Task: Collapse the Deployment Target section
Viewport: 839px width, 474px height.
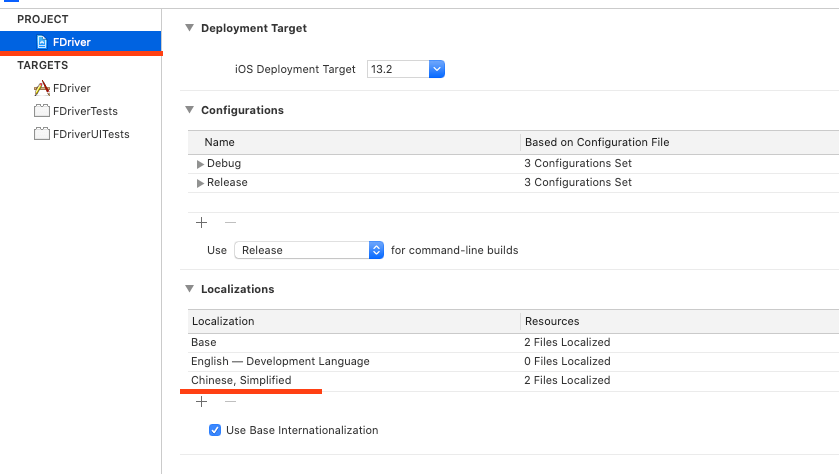Action: (x=189, y=28)
